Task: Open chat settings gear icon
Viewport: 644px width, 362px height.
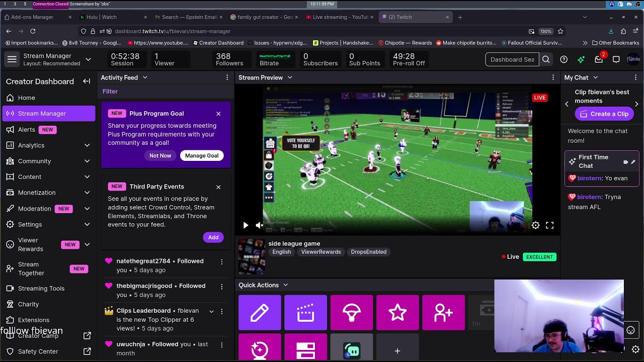Action: (x=635, y=349)
